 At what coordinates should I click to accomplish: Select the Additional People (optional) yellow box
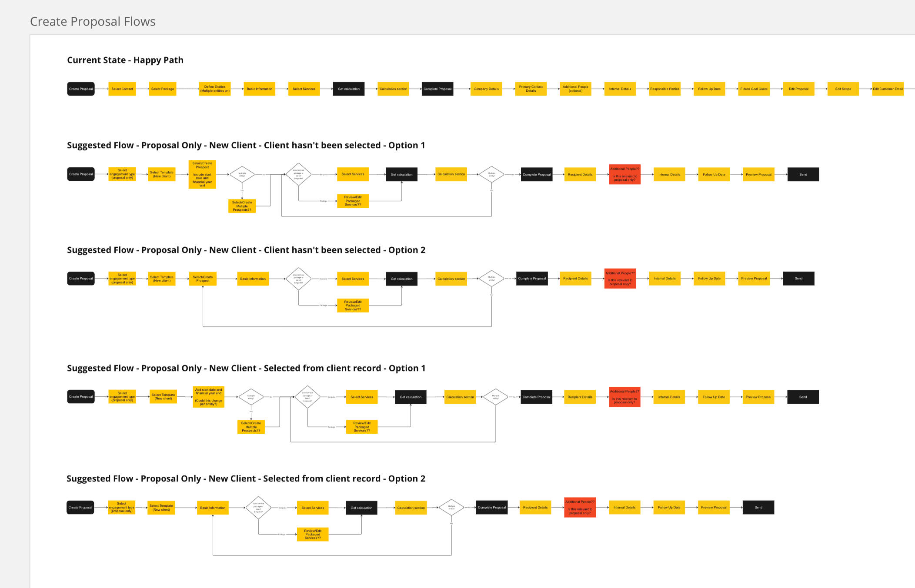575,89
